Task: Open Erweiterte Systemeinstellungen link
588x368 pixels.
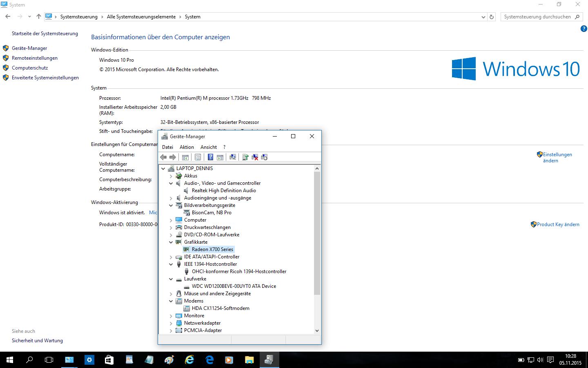Action: [x=45, y=78]
